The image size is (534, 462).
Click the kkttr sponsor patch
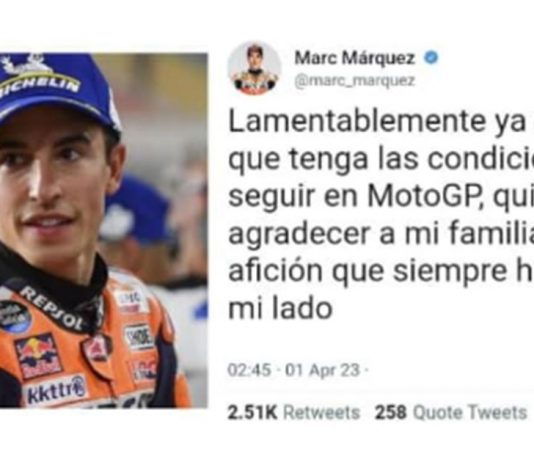click(56, 389)
